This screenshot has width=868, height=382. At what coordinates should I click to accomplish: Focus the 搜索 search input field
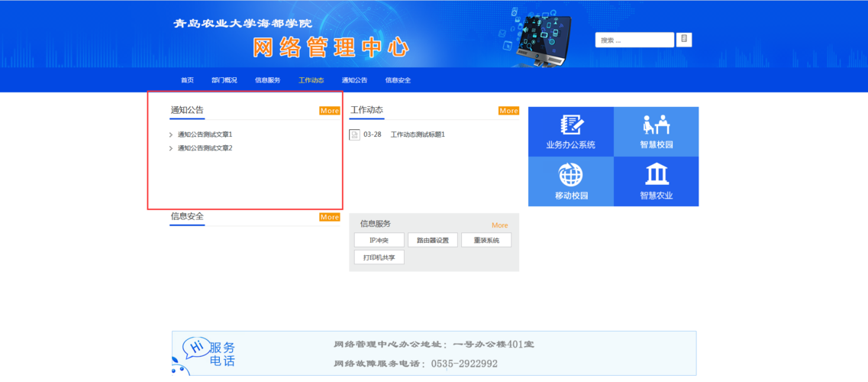[634, 40]
